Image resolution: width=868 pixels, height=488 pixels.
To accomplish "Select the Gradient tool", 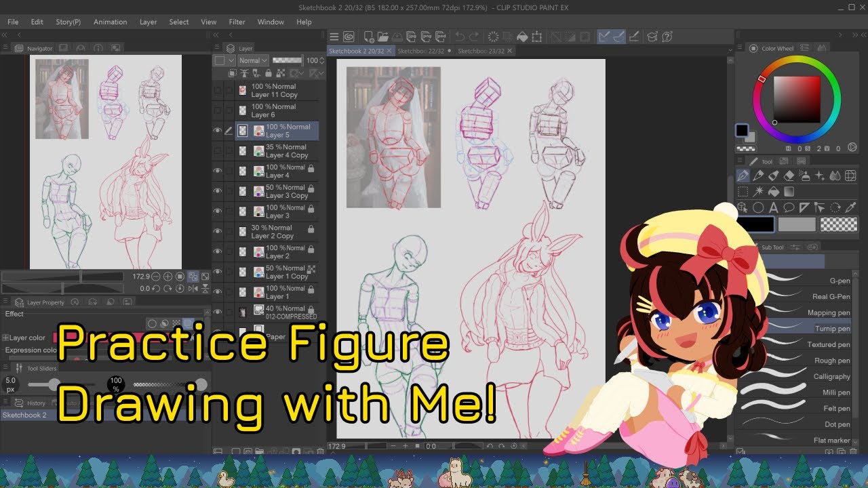I will point(789,192).
